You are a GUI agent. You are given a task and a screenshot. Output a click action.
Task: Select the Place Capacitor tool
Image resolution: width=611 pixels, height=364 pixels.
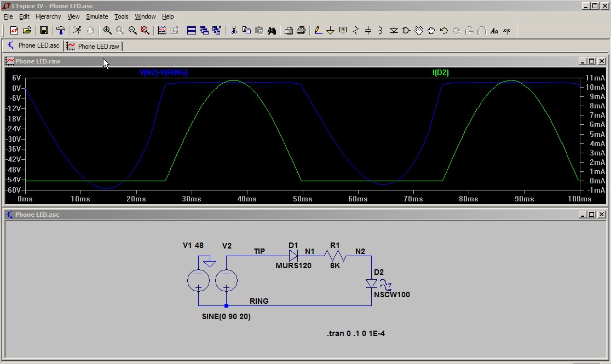(x=368, y=31)
